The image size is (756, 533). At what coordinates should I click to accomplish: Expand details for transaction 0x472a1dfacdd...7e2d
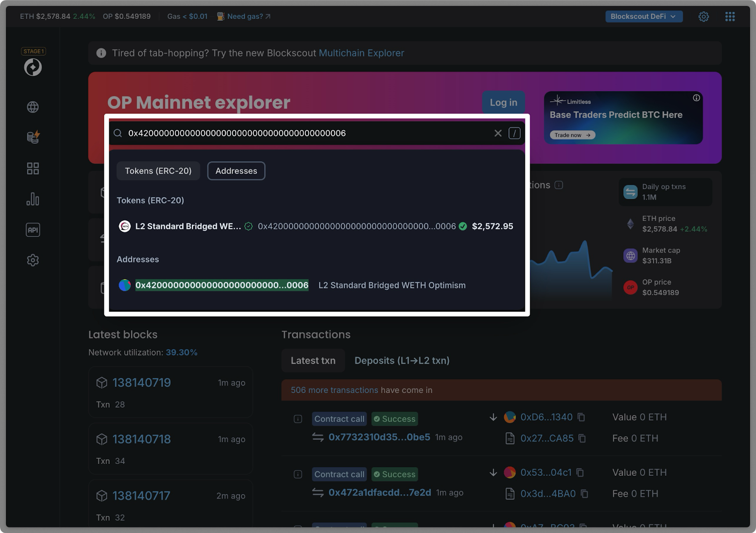point(298,474)
